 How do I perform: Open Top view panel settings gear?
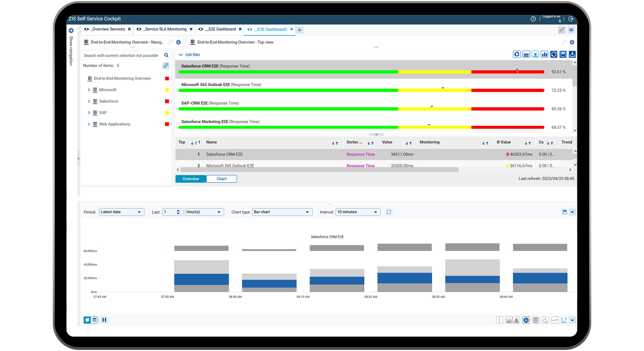[x=572, y=42]
